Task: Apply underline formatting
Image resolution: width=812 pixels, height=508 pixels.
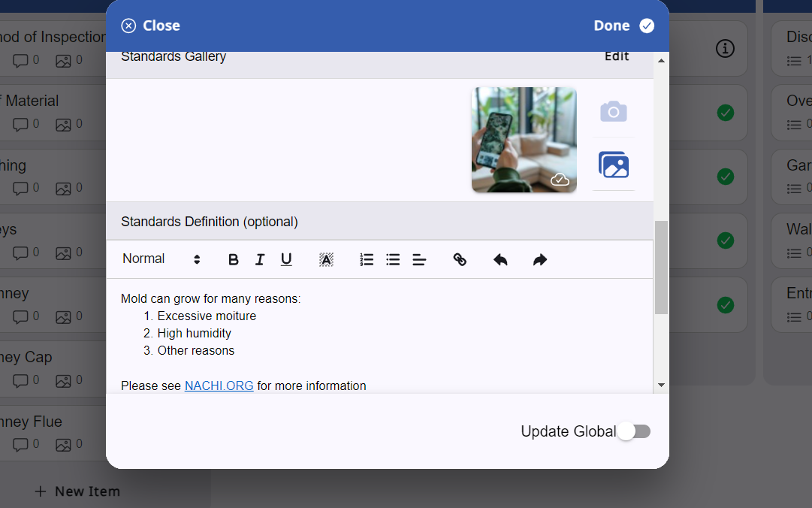Action: 286,259
